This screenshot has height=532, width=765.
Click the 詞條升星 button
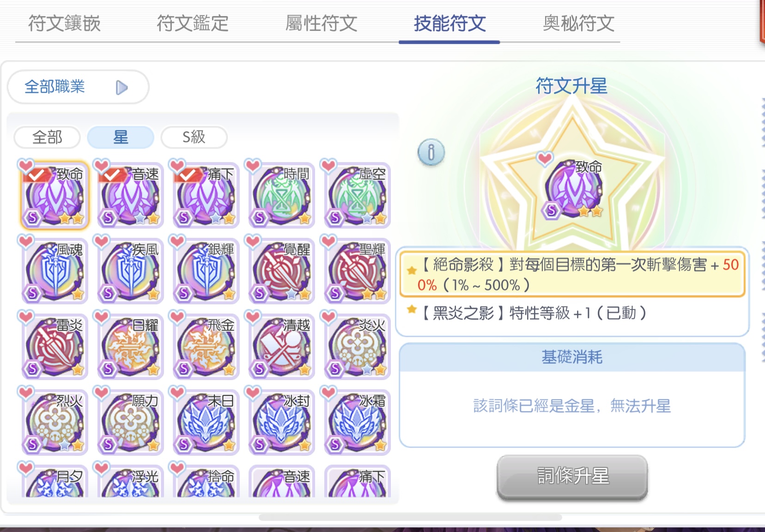[572, 476]
